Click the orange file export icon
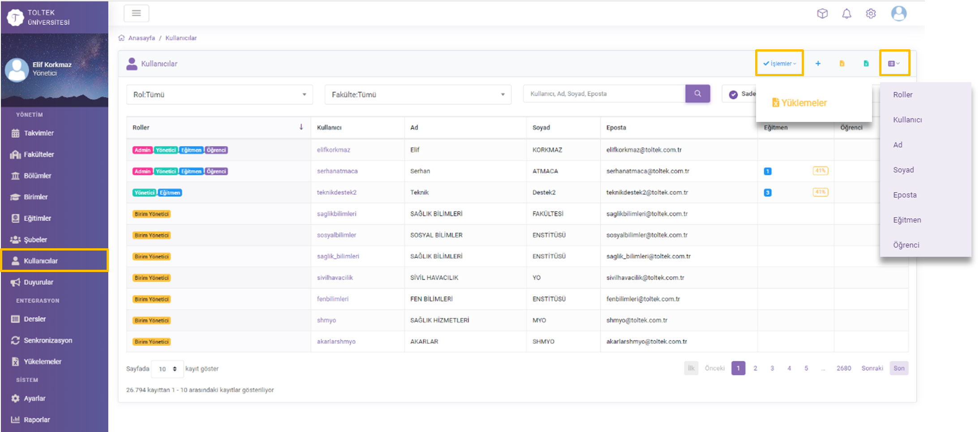The height and width of the screenshot is (432, 980). click(x=842, y=64)
